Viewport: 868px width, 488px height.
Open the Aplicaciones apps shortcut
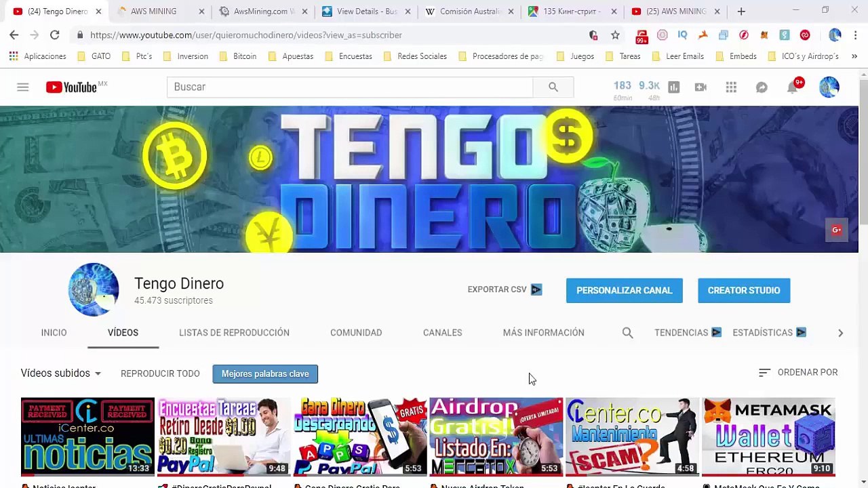pos(38,56)
